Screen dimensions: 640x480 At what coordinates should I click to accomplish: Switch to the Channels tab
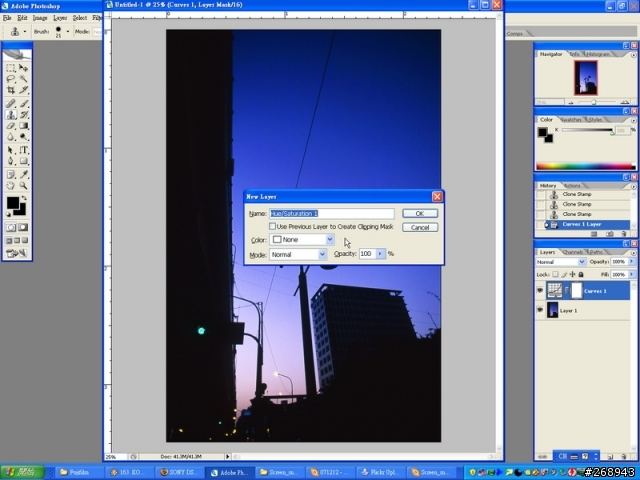573,252
